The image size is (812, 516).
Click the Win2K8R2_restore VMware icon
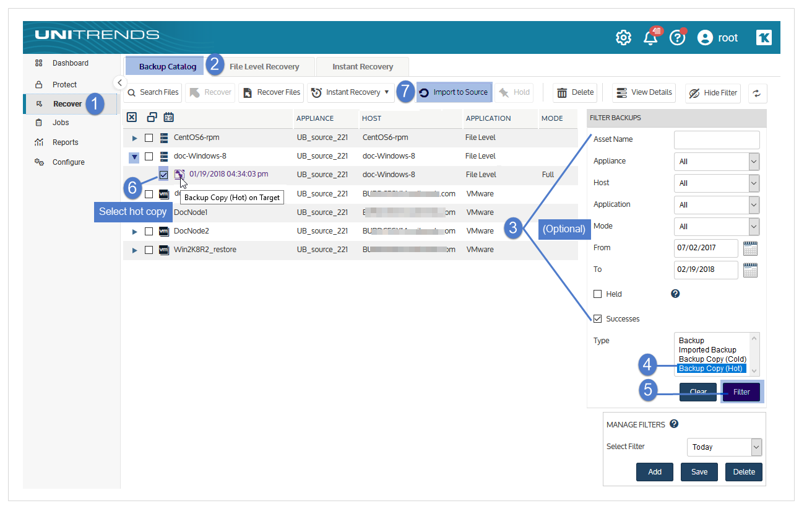coord(164,250)
